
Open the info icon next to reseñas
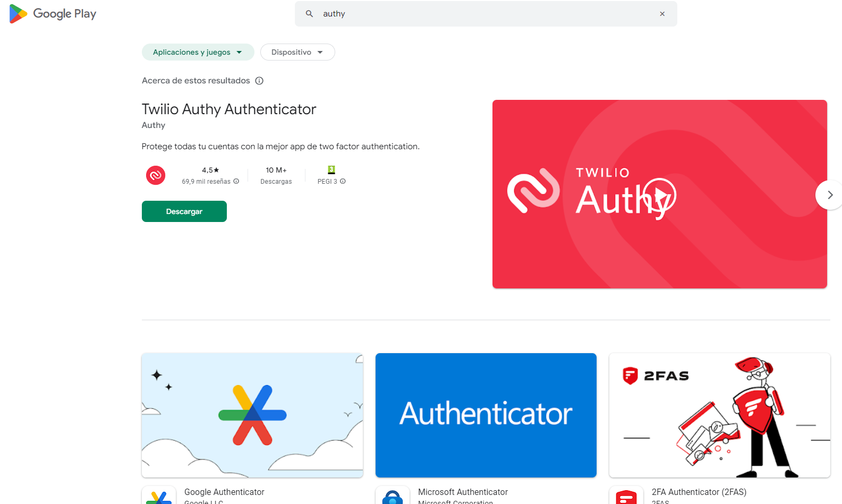click(236, 181)
